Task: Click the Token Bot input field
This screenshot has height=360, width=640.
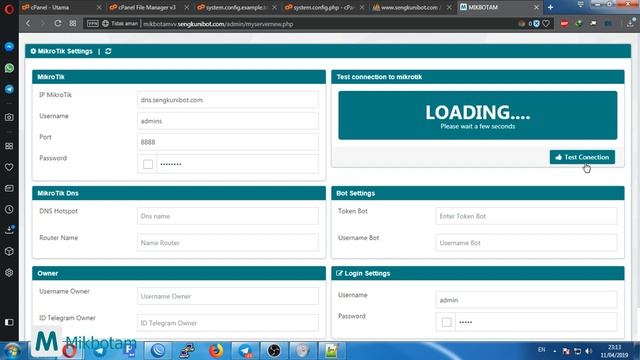Action: (527, 216)
